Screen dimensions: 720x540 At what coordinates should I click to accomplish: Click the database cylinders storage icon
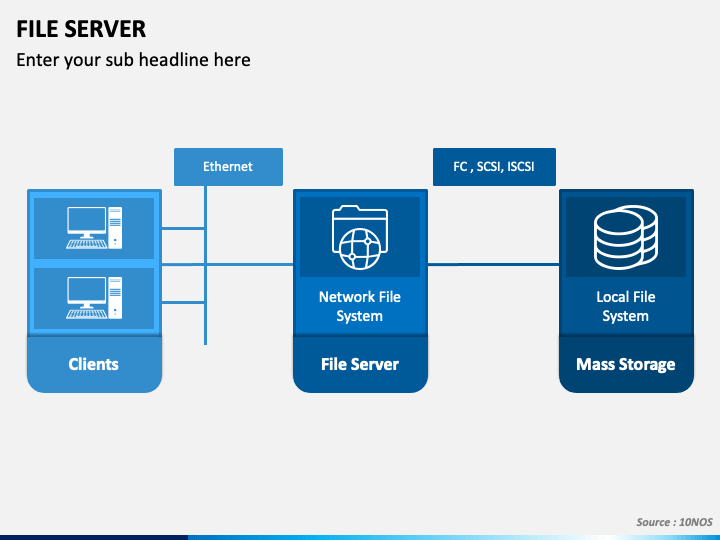point(626,237)
